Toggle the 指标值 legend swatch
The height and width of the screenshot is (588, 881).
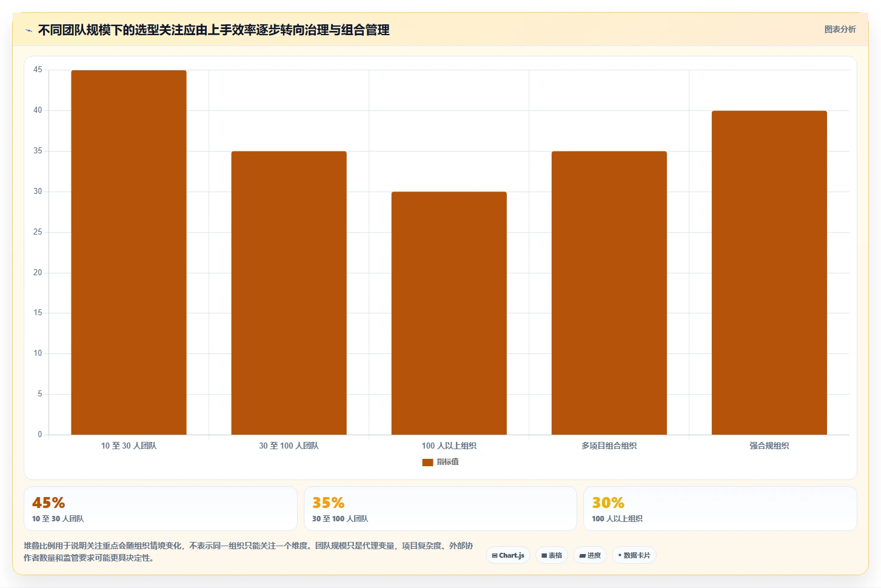[427, 462]
